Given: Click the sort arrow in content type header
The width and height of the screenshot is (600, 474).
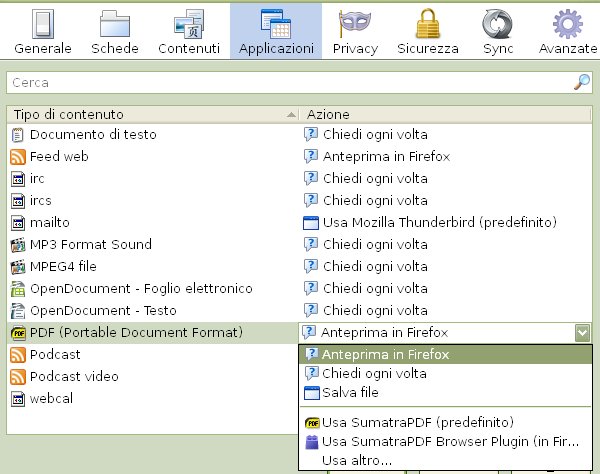Looking at the screenshot, I should coord(292,114).
